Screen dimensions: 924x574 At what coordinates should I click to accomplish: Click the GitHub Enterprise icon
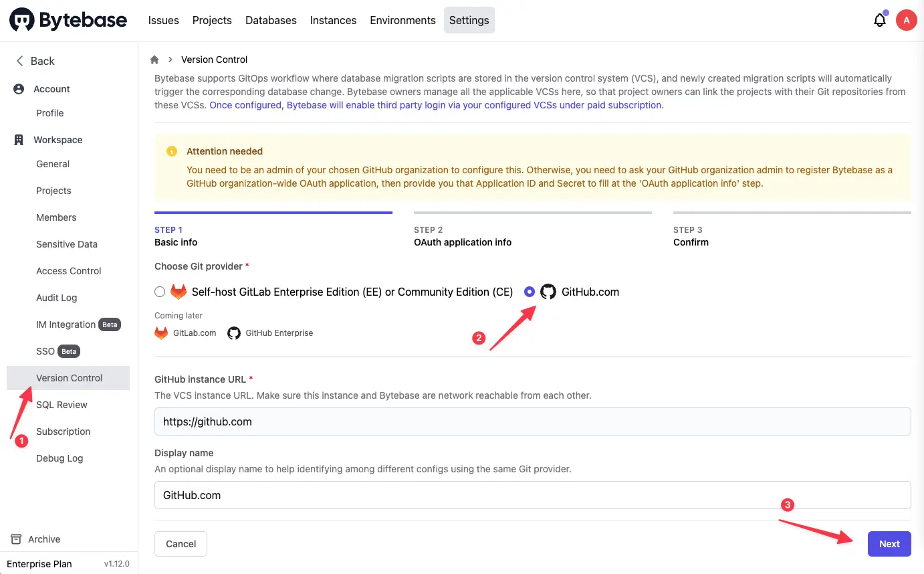(x=234, y=332)
